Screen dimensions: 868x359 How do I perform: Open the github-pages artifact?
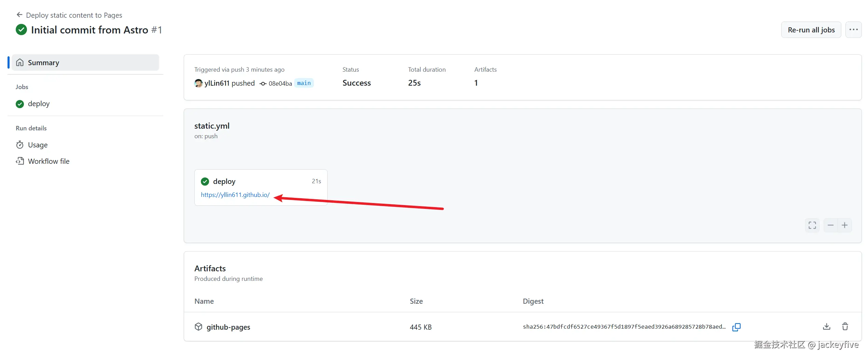[x=228, y=327]
